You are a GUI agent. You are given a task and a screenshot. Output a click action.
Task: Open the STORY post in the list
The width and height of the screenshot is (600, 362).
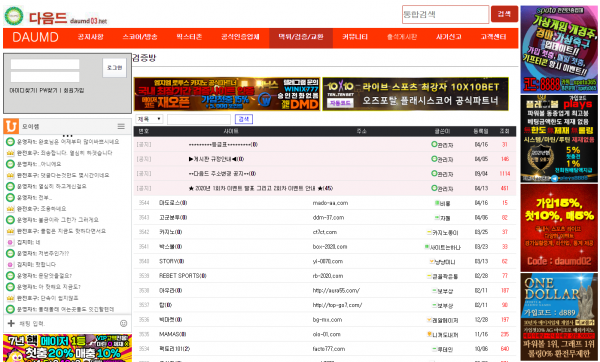(171, 261)
